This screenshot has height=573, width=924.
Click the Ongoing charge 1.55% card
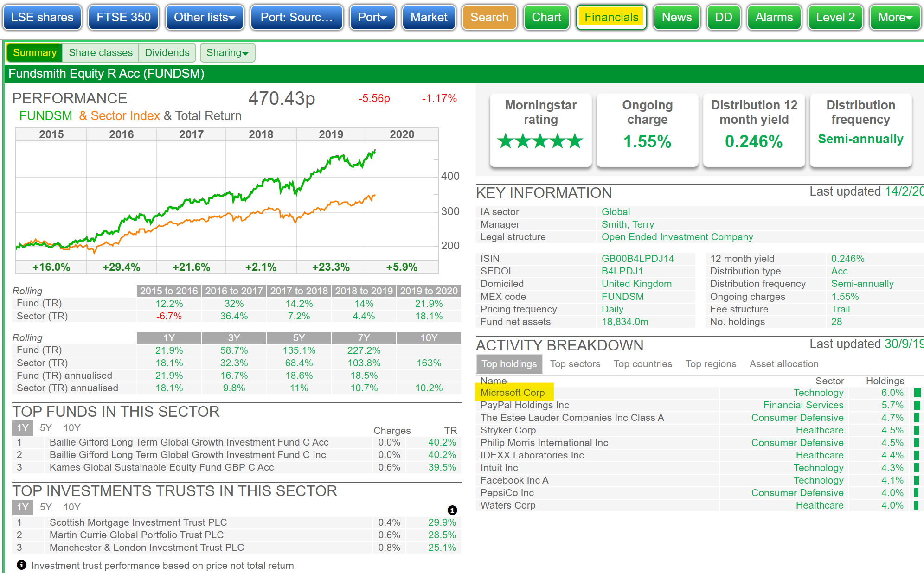647,130
